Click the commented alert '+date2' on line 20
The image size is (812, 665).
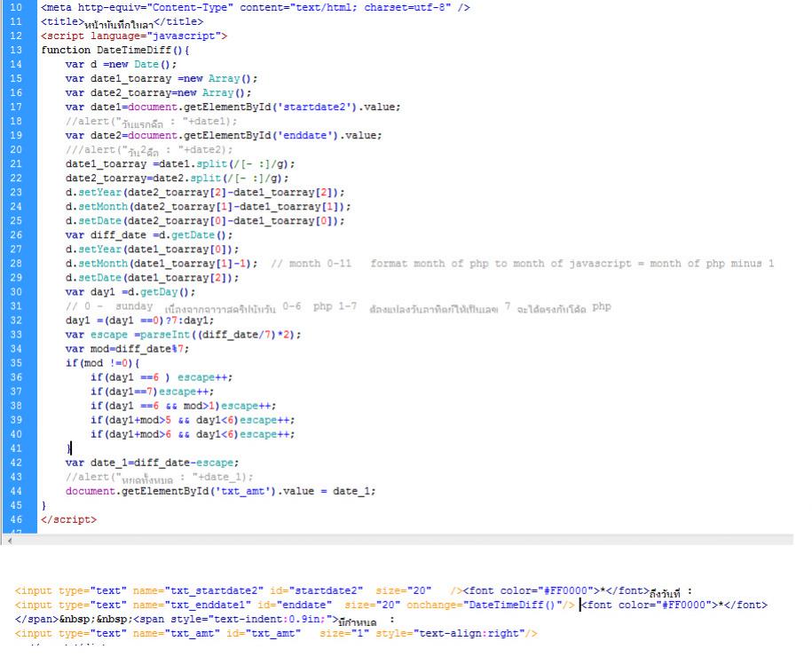149,150
